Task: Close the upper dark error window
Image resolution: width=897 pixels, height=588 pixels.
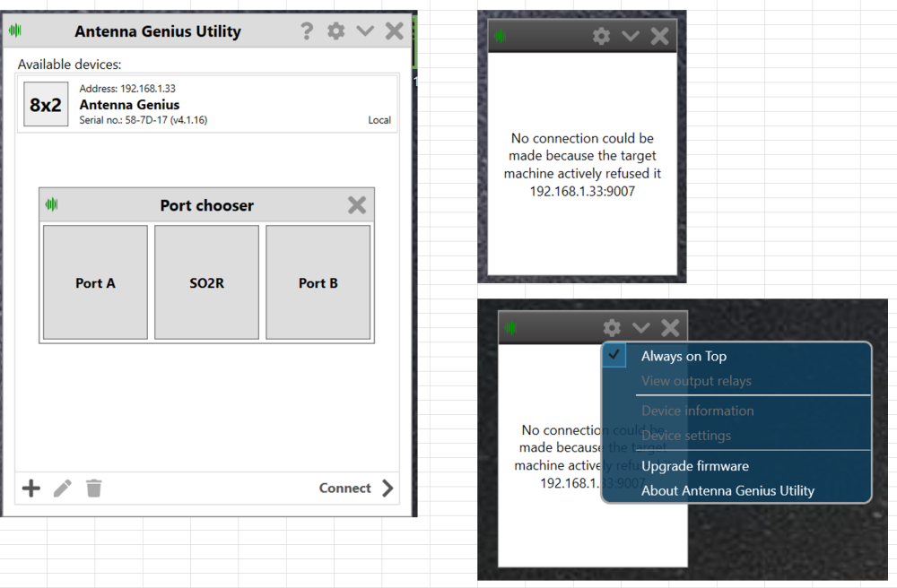Action: (x=659, y=36)
